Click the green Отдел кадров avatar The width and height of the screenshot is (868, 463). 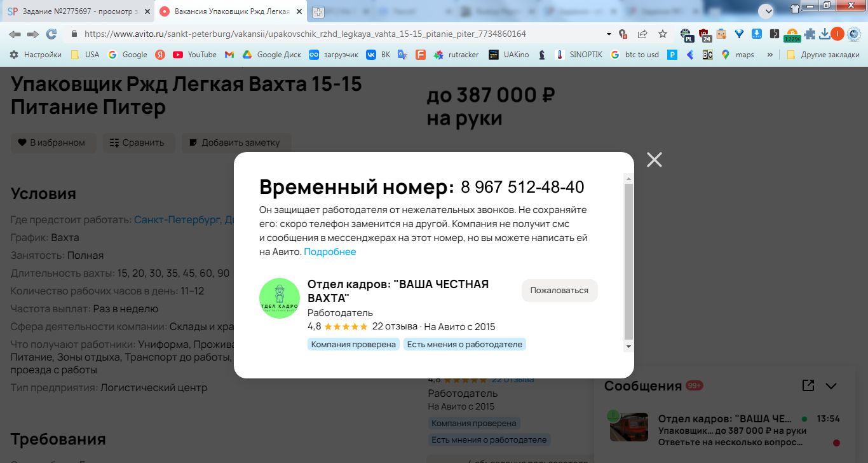[x=280, y=298]
